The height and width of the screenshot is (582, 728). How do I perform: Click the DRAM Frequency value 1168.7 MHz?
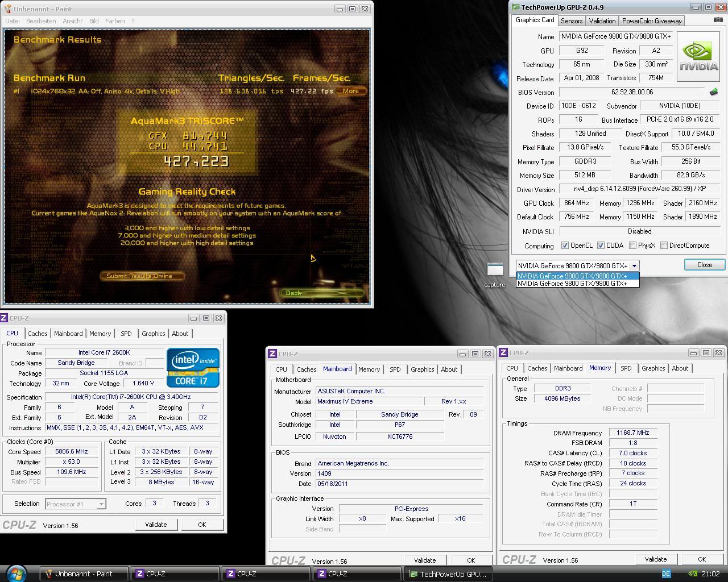(633, 433)
